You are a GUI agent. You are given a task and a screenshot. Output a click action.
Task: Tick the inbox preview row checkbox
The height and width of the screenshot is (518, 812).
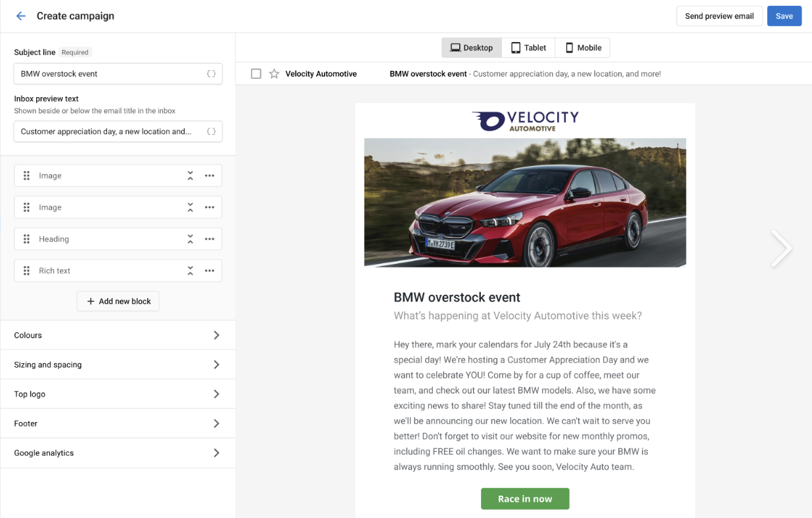pos(256,74)
